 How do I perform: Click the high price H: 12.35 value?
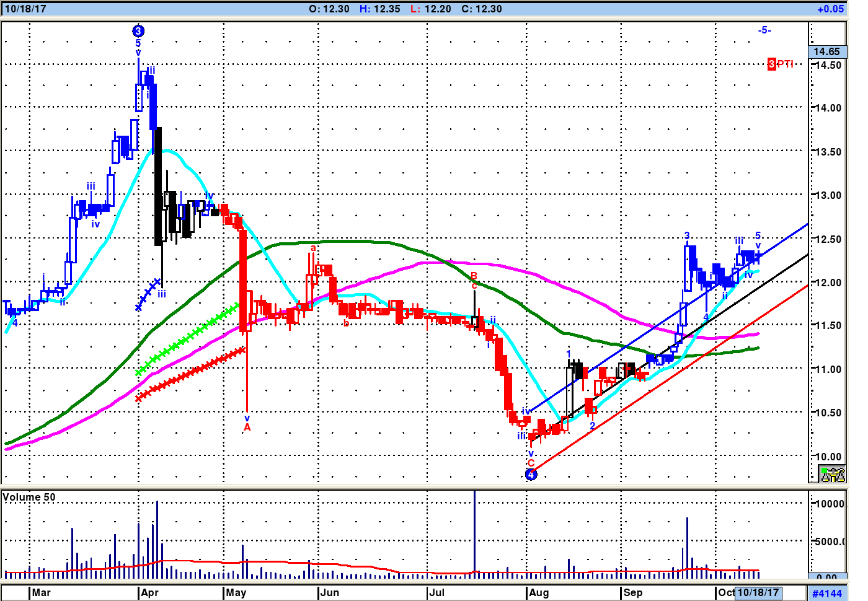pyautogui.click(x=380, y=9)
